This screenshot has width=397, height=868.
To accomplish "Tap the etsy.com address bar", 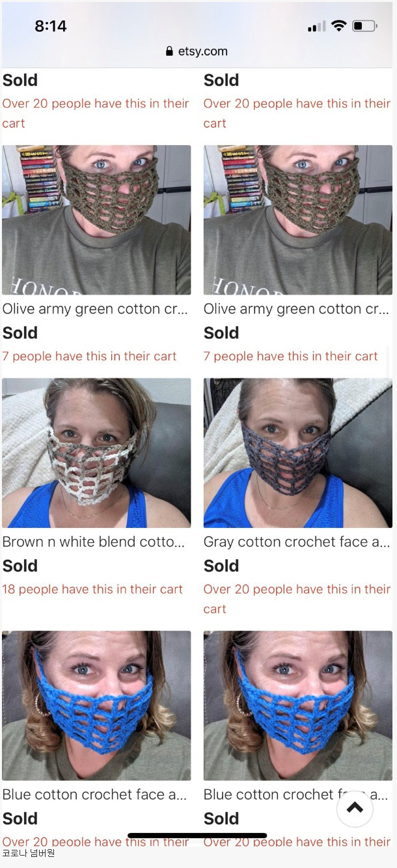I will click(x=197, y=51).
